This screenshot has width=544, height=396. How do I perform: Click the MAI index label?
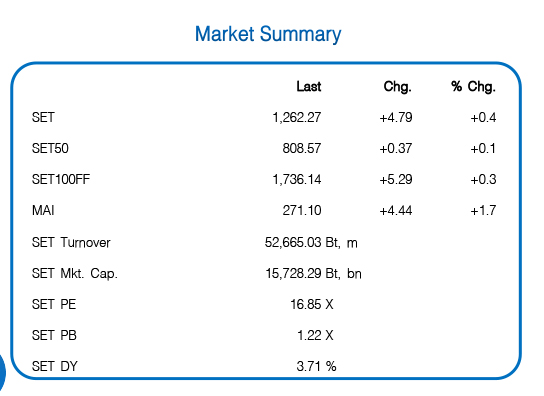click(43, 210)
